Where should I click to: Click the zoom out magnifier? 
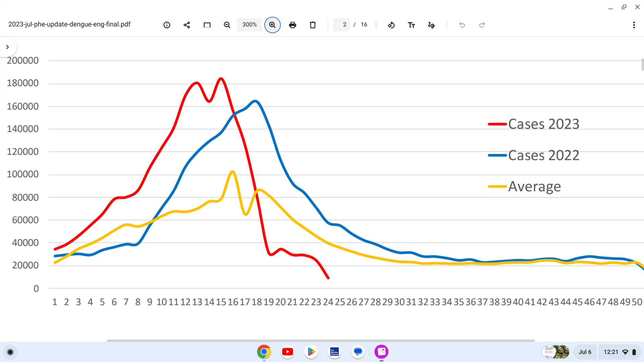(x=227, y=25)
